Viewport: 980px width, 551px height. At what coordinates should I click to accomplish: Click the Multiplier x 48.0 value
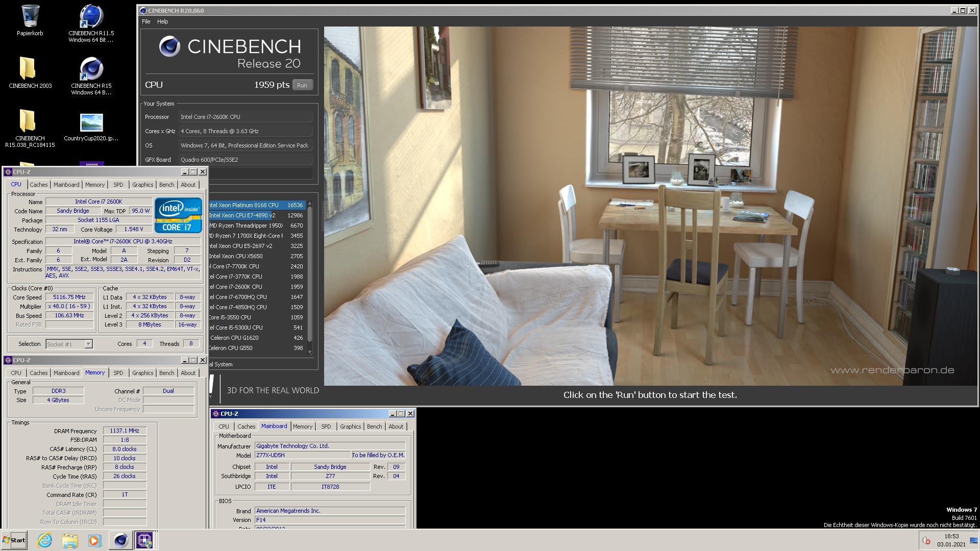click(x=69, y=306)
